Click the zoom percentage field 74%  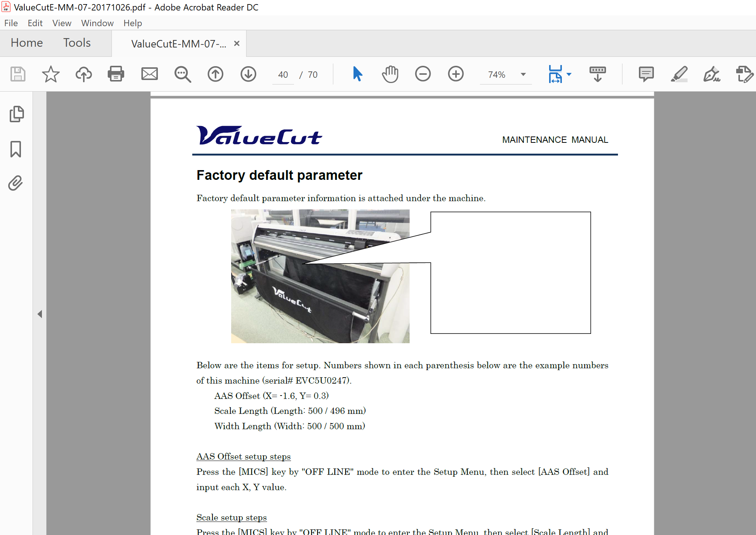coord(497,75)
